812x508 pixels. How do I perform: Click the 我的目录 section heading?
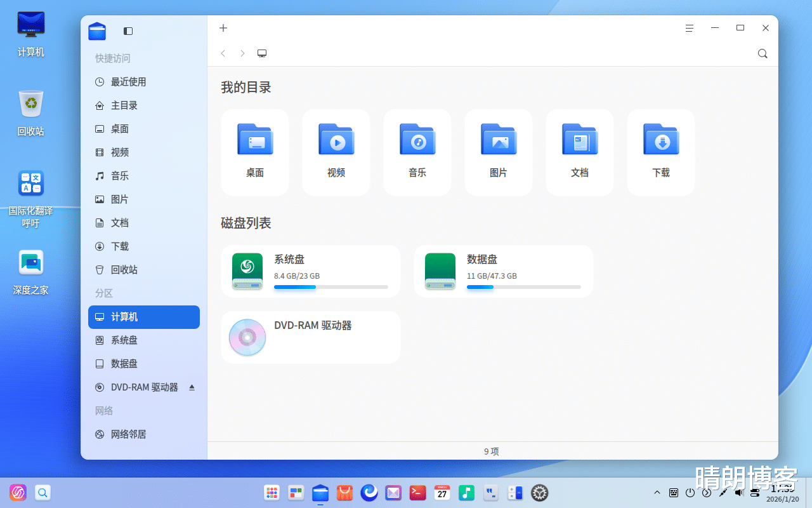coord(246,88)
